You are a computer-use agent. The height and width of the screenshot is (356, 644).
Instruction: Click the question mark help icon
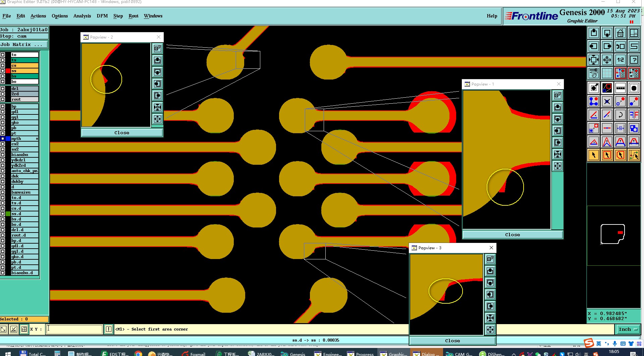click(634, 60)
